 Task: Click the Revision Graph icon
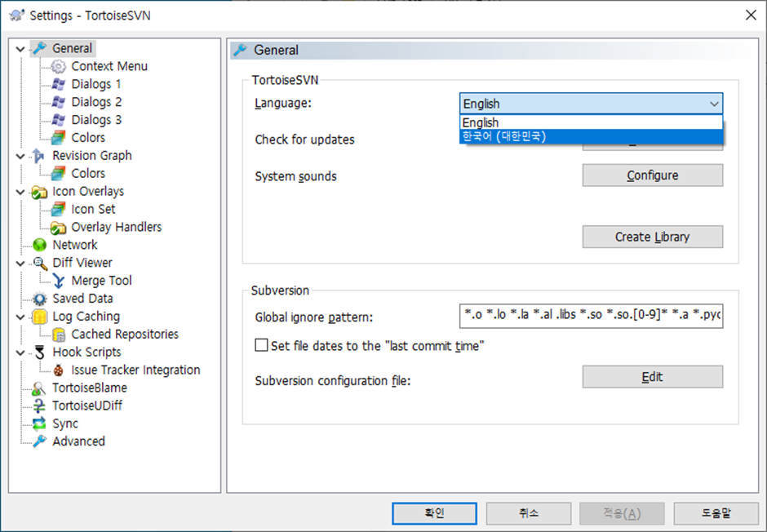coord(38,156)
